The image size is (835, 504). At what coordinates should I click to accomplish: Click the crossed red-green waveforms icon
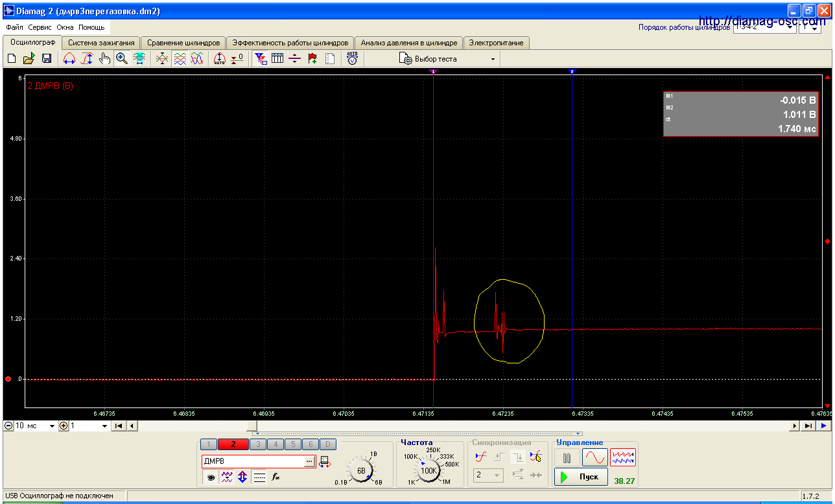tap(162, 59)
